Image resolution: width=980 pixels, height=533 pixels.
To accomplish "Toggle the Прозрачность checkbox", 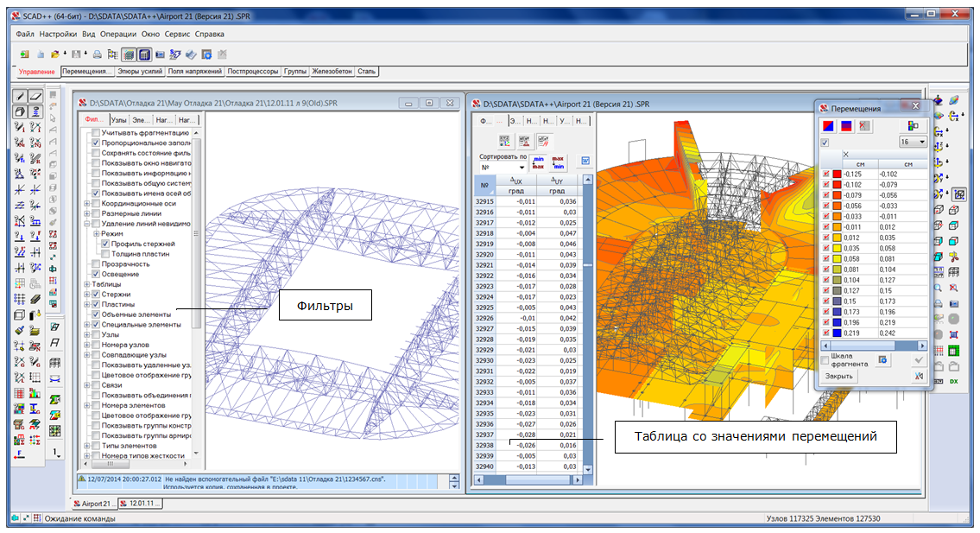I will pyautogui.click(x=97, y=263).
